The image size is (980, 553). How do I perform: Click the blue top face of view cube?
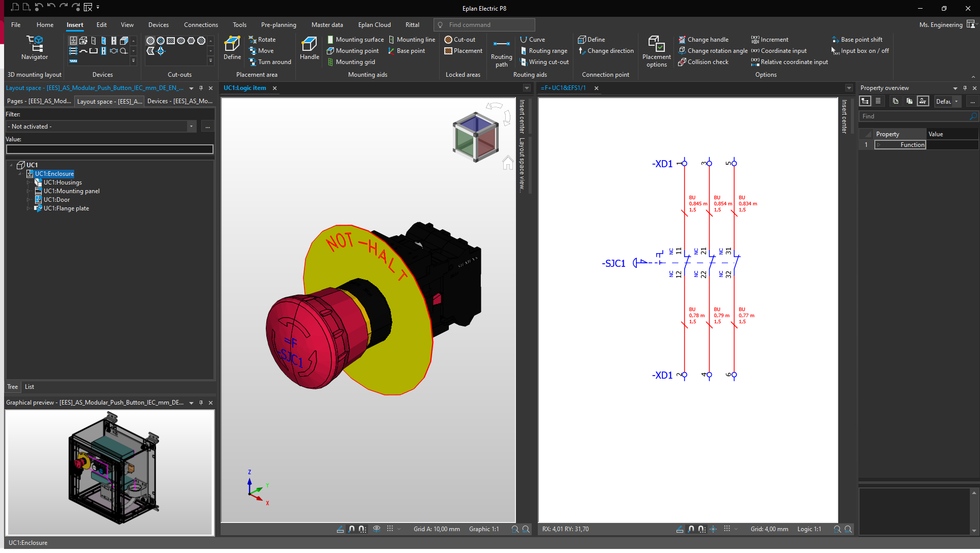[x=476, y=124]
